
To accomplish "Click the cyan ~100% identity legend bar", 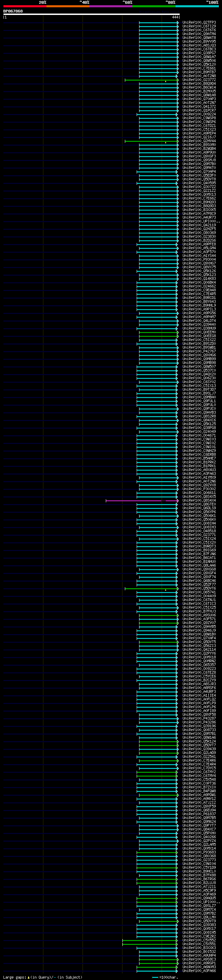I will (x=197, y=6).
